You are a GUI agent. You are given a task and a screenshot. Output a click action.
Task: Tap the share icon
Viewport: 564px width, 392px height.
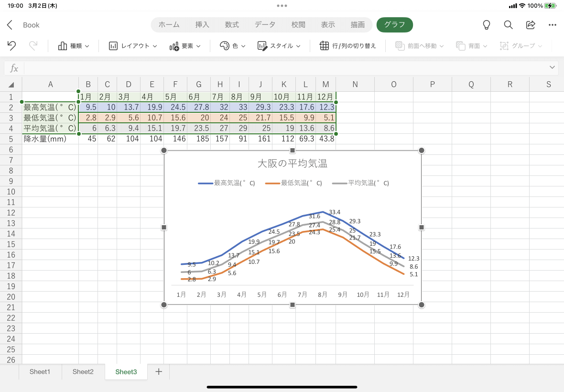[531, 25]
